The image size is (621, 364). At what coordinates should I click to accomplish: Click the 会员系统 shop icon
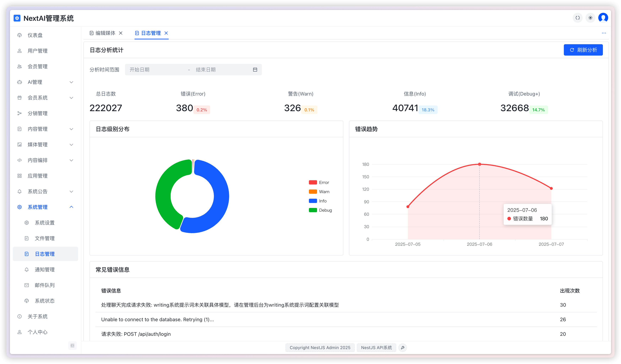20,98
